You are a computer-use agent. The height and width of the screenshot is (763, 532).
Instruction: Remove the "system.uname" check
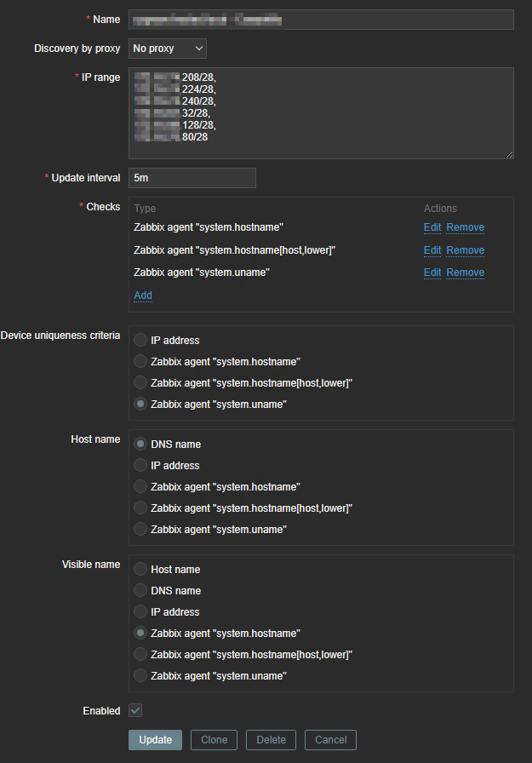[466, 272]
